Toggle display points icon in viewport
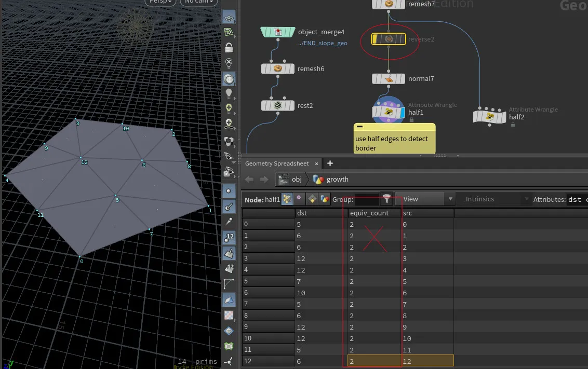Screen dimensions: 588x369 tap(229, 190)
